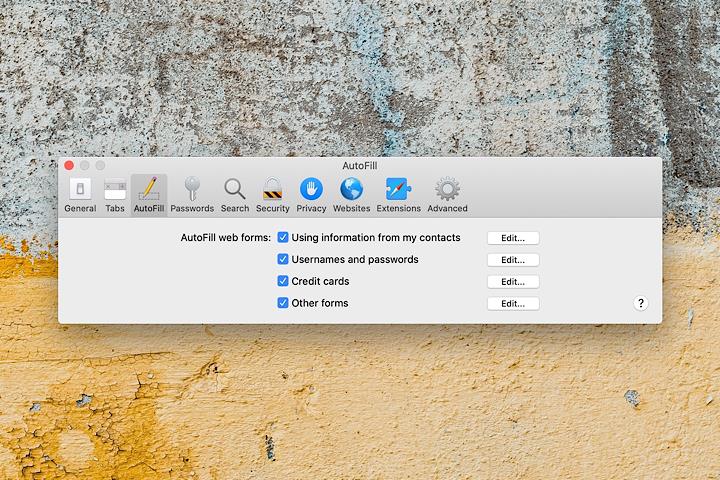The width and height of the screenshot is (720, 480).
Task: Turn off Other forms checkbox
Action: click(283, 303)
